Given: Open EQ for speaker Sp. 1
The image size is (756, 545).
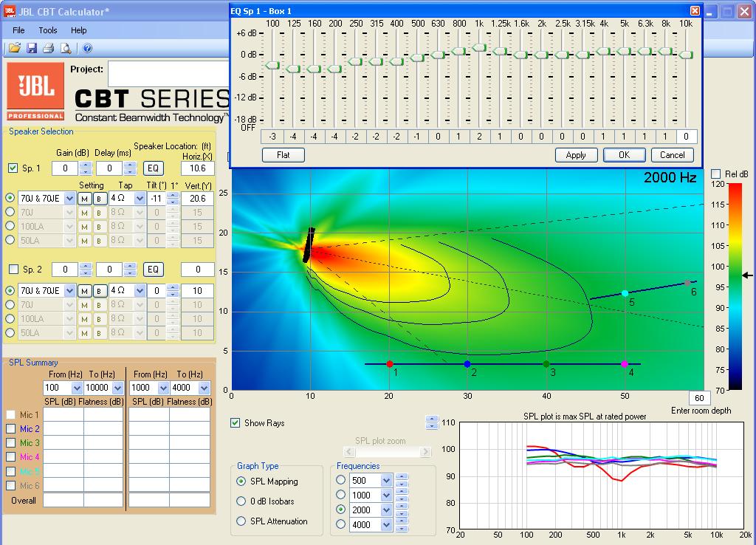Looking at the screenshot, I should coord(154,168).
